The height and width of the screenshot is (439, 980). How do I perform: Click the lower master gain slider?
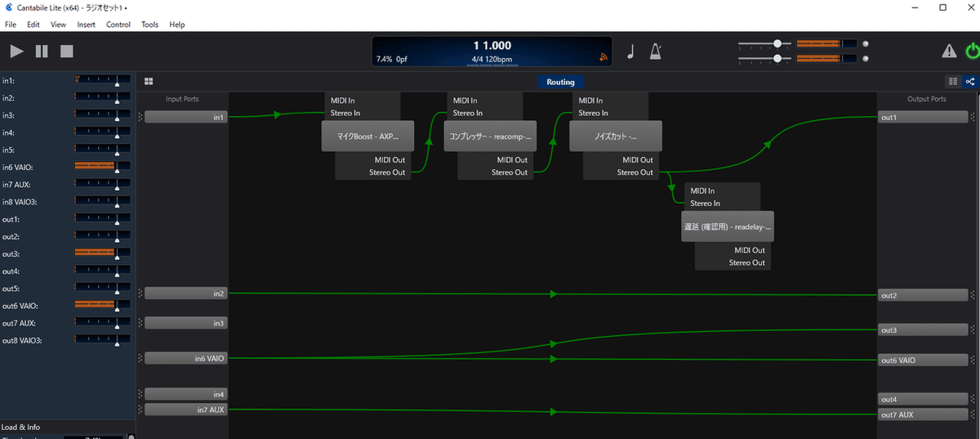[764, 58]
